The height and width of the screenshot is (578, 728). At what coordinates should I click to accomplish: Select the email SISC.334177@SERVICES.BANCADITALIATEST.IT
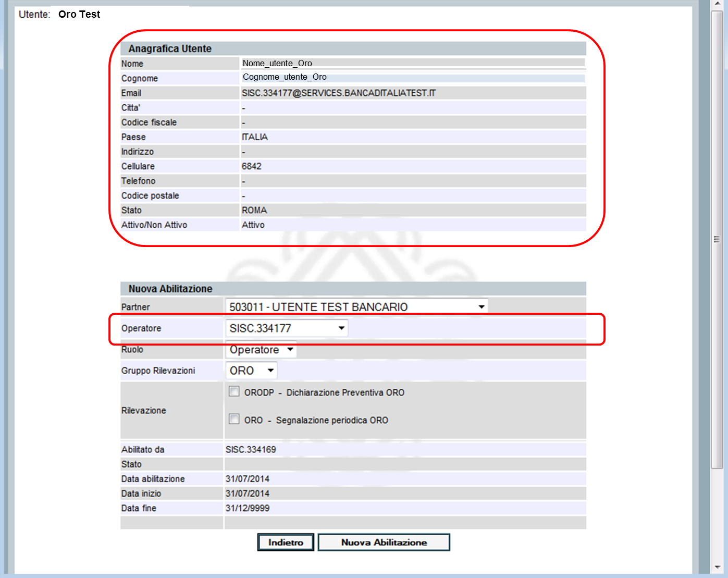(339, 93)
